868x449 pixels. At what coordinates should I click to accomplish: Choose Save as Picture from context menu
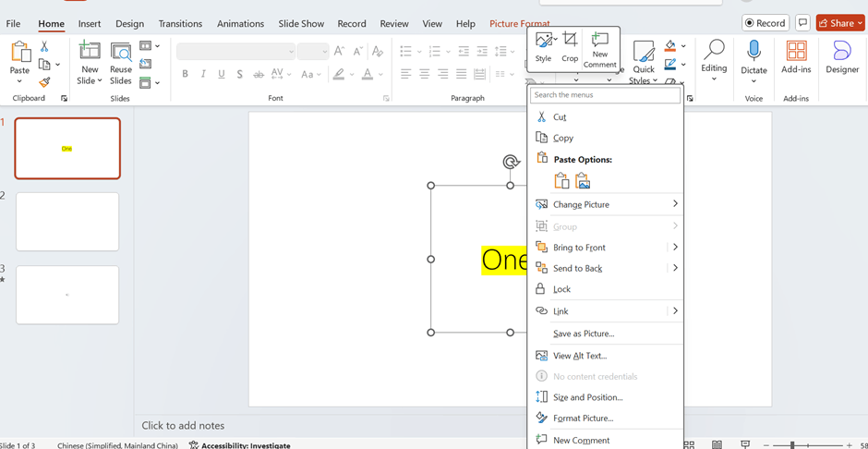coord(606,334)
